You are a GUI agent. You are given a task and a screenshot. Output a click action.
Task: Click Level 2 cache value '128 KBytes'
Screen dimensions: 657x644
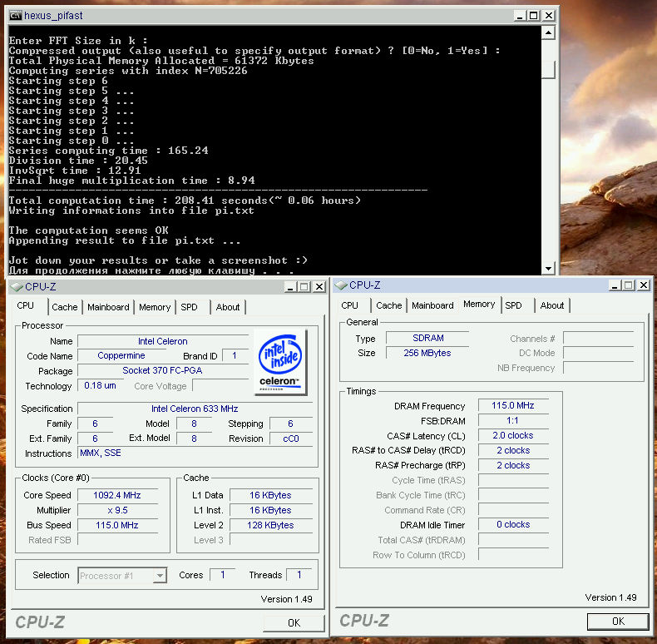pos(270,525)
